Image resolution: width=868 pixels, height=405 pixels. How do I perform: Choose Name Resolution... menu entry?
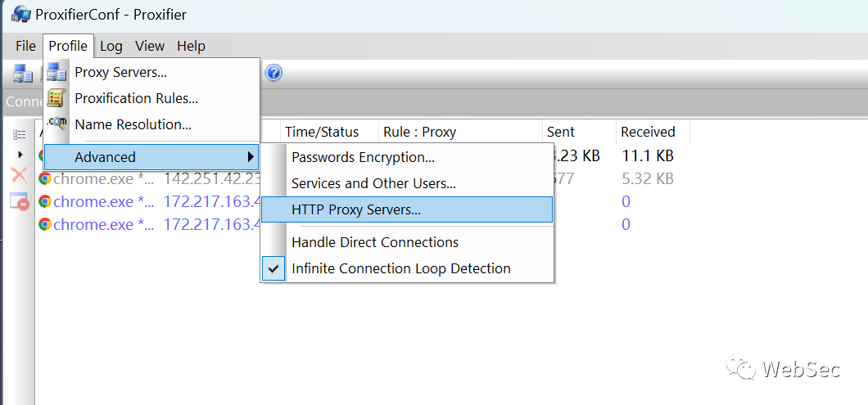pos(151,125)
